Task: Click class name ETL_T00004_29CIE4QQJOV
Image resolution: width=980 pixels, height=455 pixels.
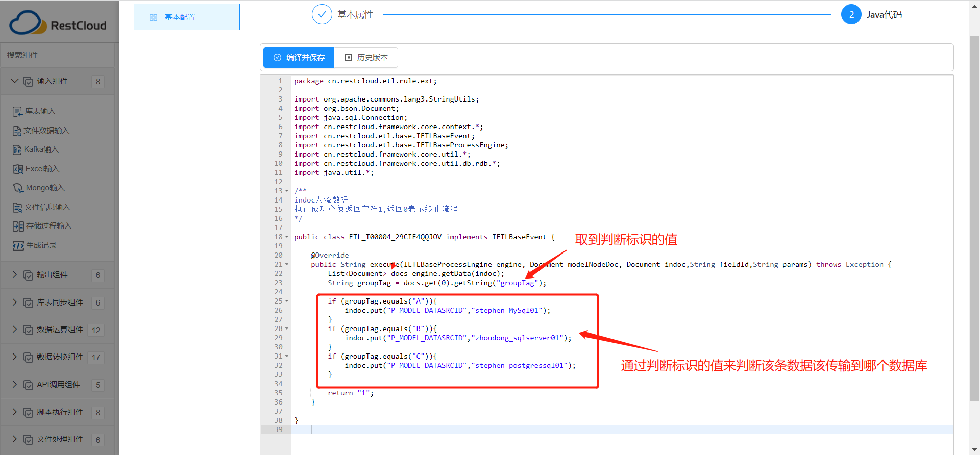Action: (395, 237)
